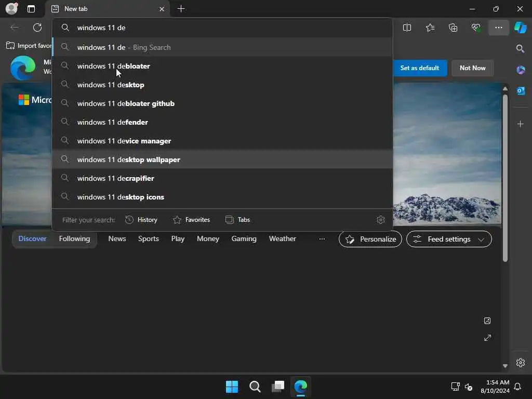Click the scrollbar down arrow

505,366
